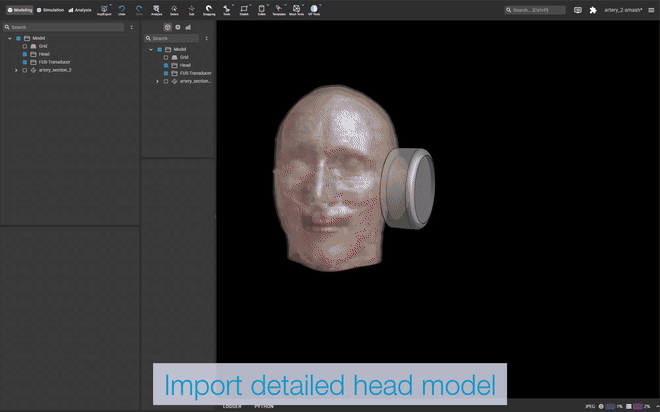660x412 pixels.
Task: Toggle FUS-Transducer checkbox in inner panel
Action: [x=166, y=73]
